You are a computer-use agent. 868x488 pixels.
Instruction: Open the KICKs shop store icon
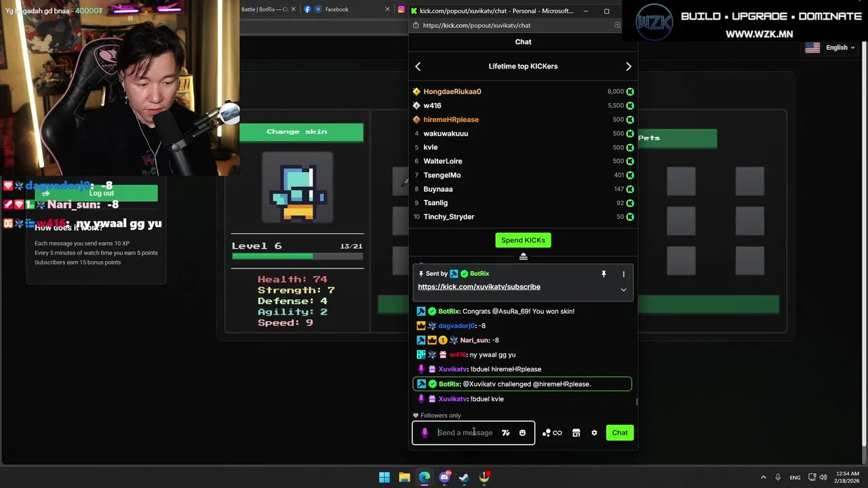point(576,432)
